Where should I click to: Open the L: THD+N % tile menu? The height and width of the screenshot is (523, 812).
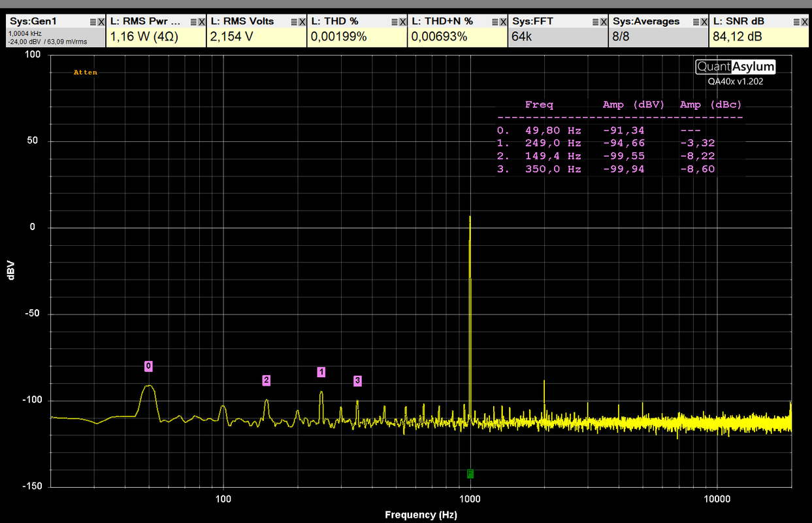tap(496, 22)
